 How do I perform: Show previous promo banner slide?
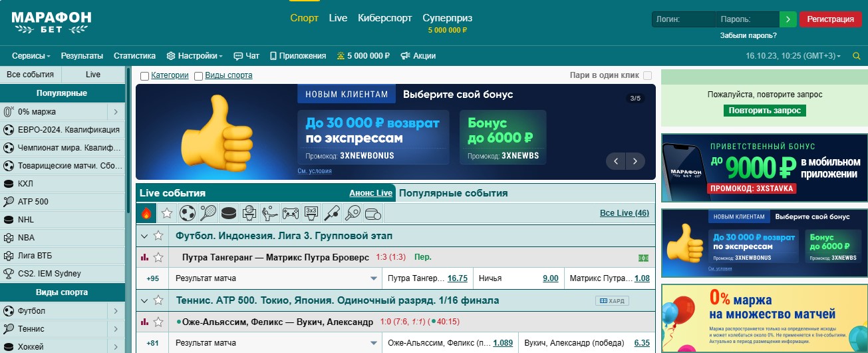click(617, 161)
